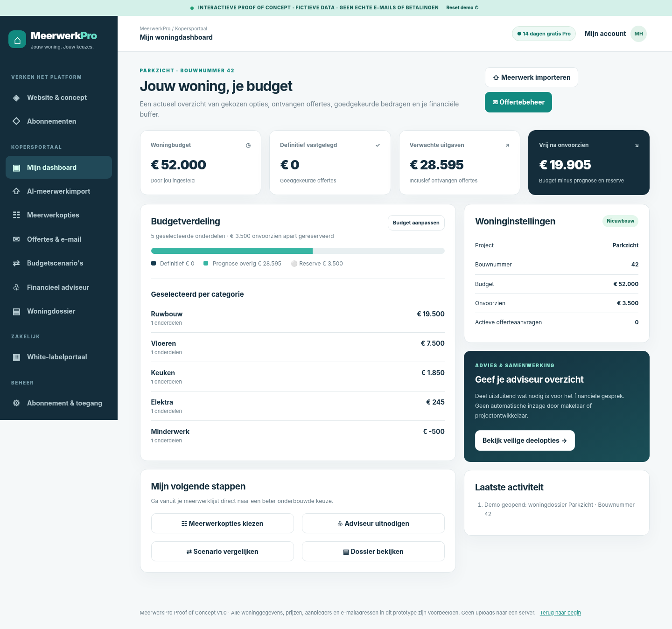Click Bekijk veilige deelopties button
The height and width of the screenshot is (629, 672).
(525, 440)
